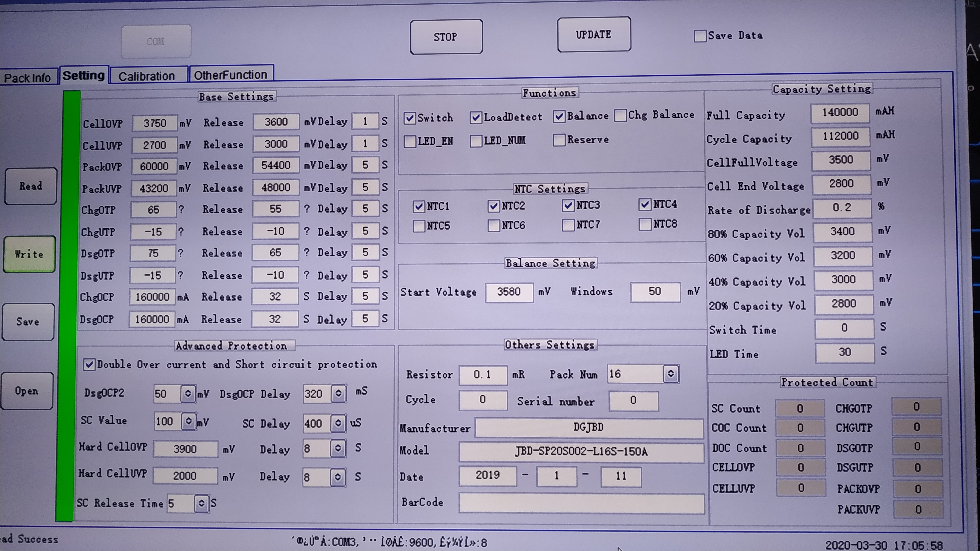Click the green progress bar
Screen dimensions: 980x551
68,304
